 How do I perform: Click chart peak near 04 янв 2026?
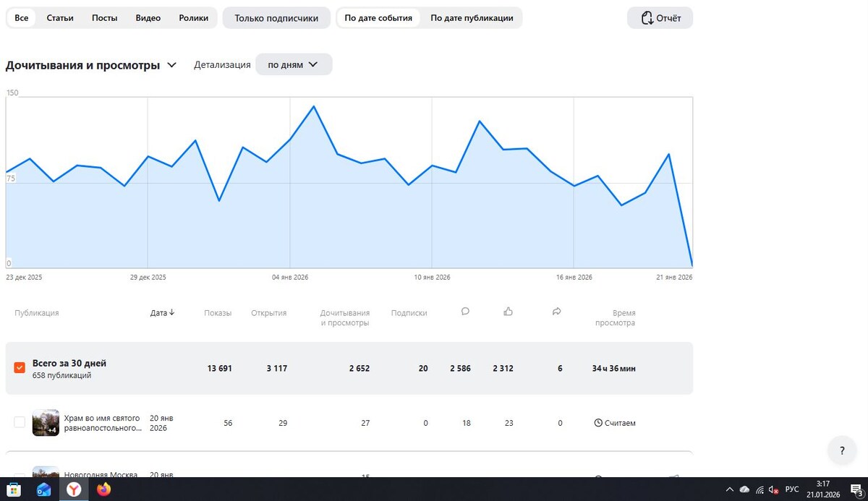(313, 106)
